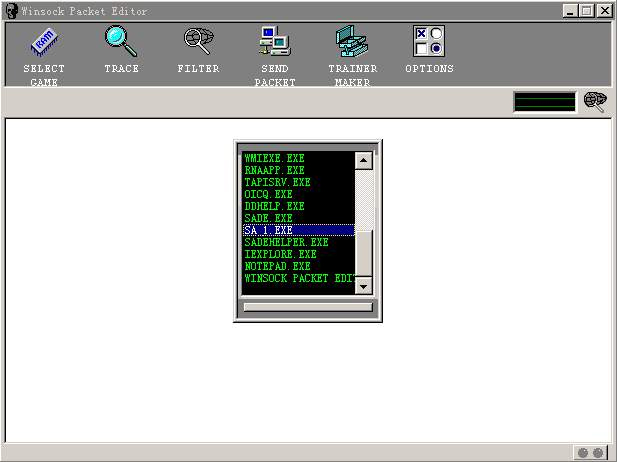
Task: Minimize the Winsock Packet Editor window
Action: 570,11
